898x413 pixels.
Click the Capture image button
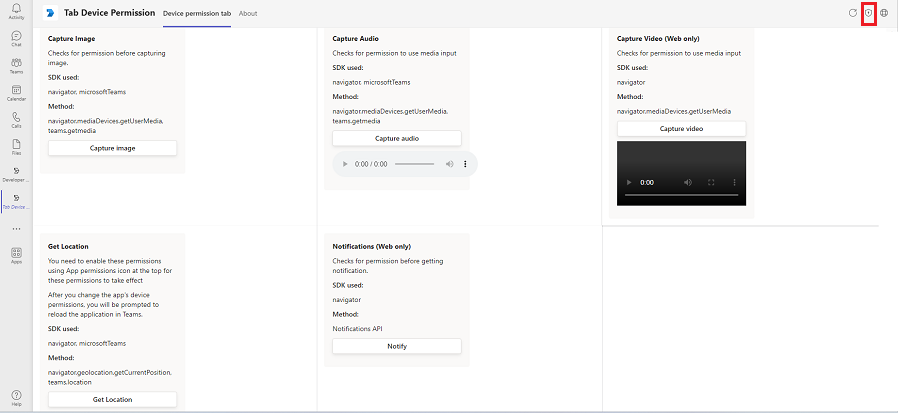[112, 148]
